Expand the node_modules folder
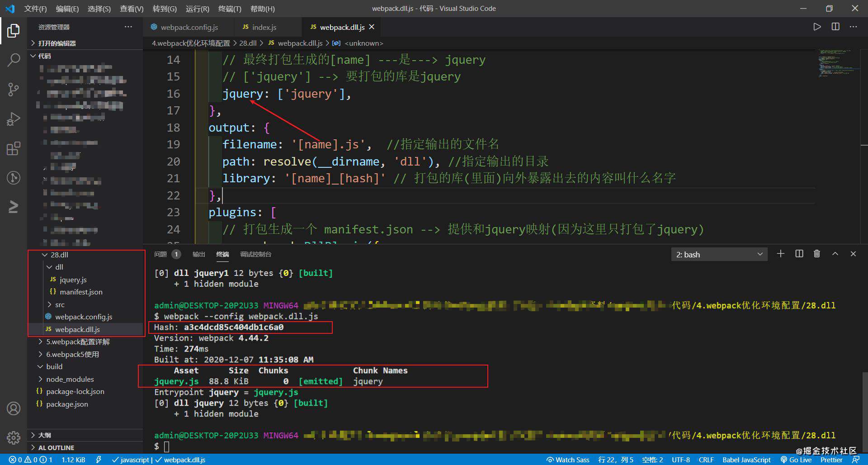 85,379
